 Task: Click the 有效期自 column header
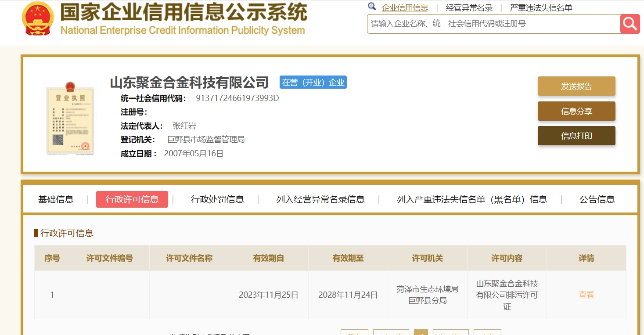tap(269, 258)
